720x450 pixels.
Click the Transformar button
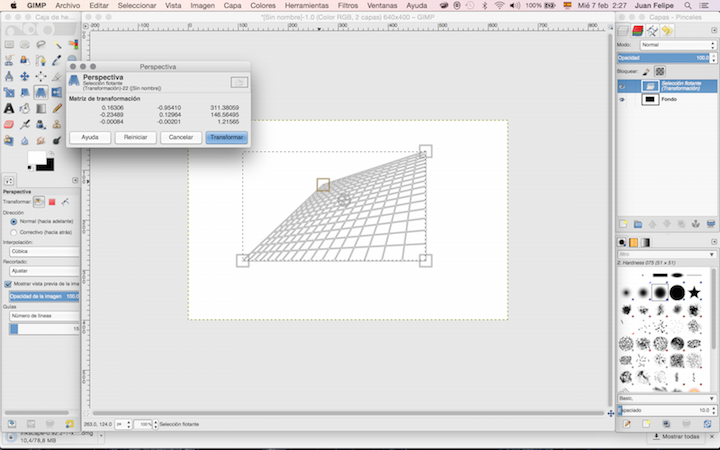(x=226, y=137)
